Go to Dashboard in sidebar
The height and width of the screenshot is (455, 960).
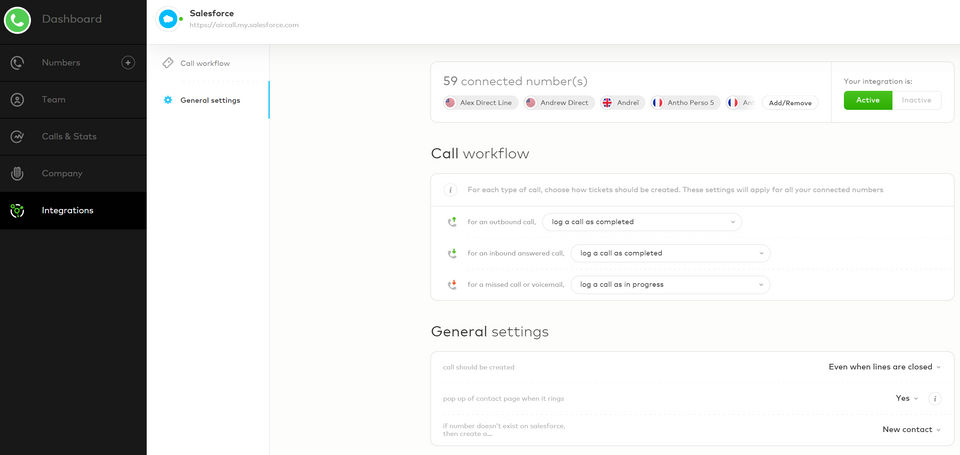click(x=72, y=19)
